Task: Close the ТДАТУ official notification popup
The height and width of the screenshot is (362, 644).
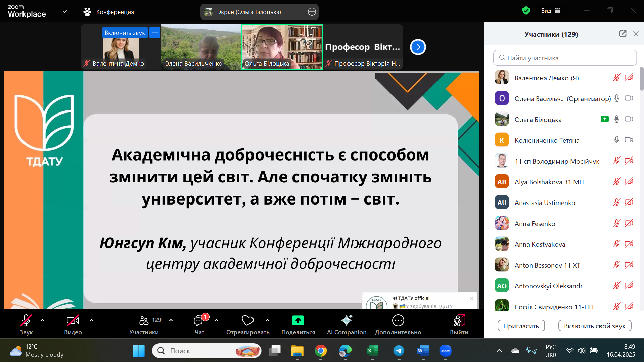Action: pyautogui.click(x=471, y=298)
